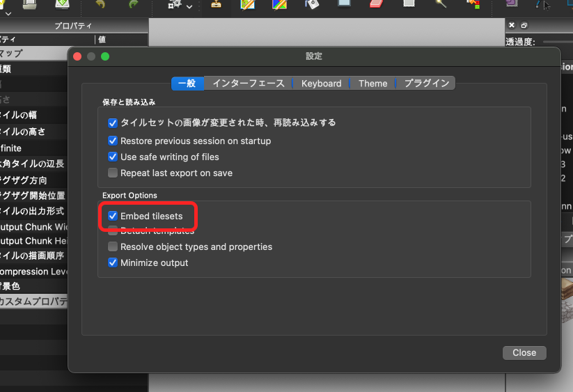
Task: Select the タイルの出力形式 property row
Action: click(34, 211)
